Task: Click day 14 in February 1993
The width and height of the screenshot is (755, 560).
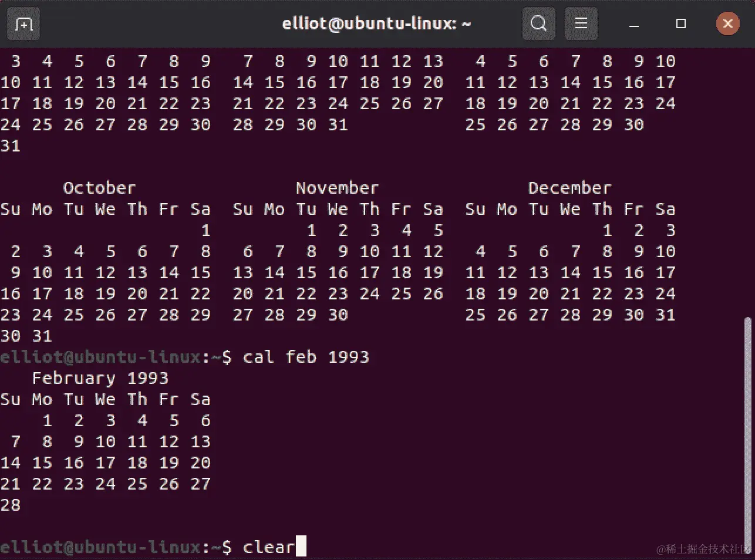Action: click(11, 463)
